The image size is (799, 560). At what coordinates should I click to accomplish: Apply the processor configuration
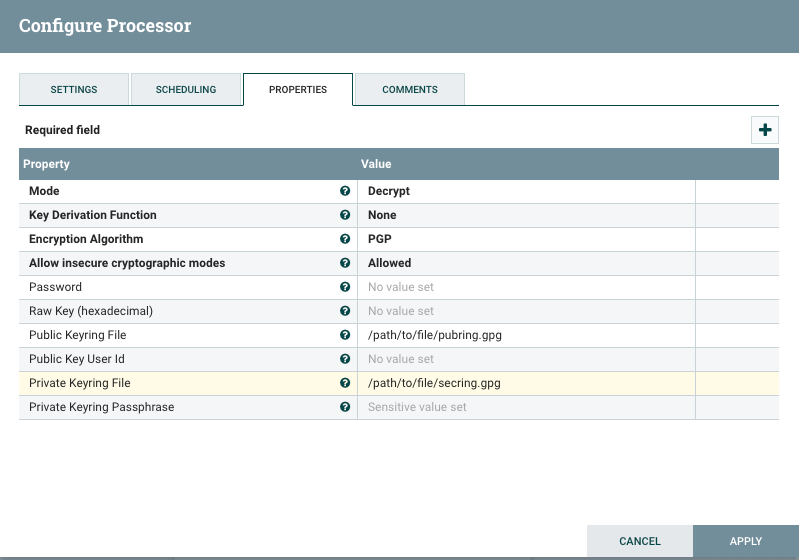point(745,541)
